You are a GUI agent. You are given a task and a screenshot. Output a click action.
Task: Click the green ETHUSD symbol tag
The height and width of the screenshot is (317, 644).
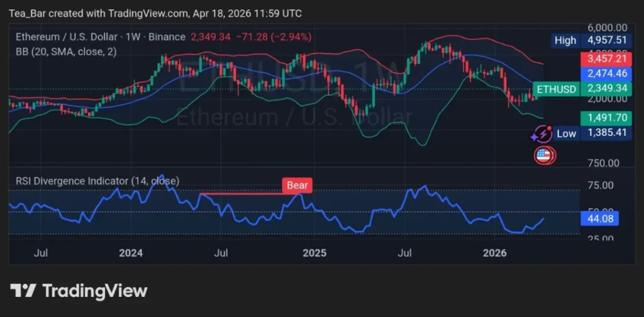click(x=555, y=89)
